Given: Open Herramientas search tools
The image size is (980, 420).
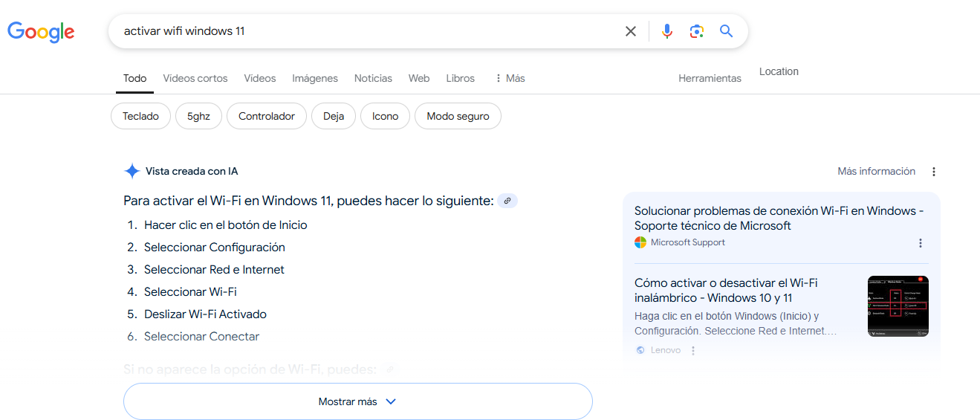Looking at the screenshot, I should (710, 78).
